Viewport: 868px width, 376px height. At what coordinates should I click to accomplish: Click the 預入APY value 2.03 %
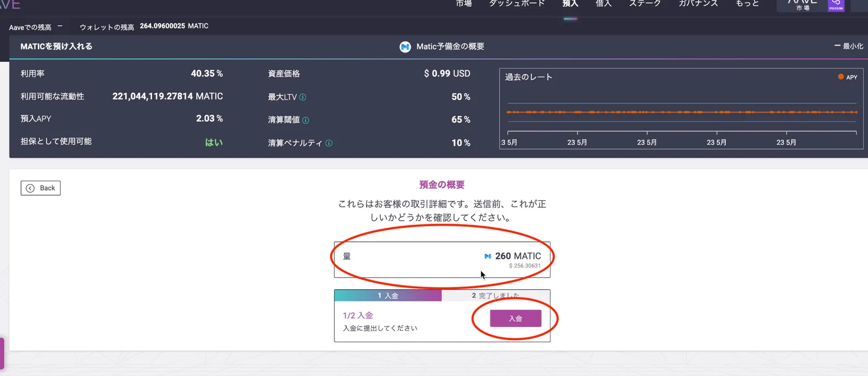pyautogui.click(x=209, y=118)
